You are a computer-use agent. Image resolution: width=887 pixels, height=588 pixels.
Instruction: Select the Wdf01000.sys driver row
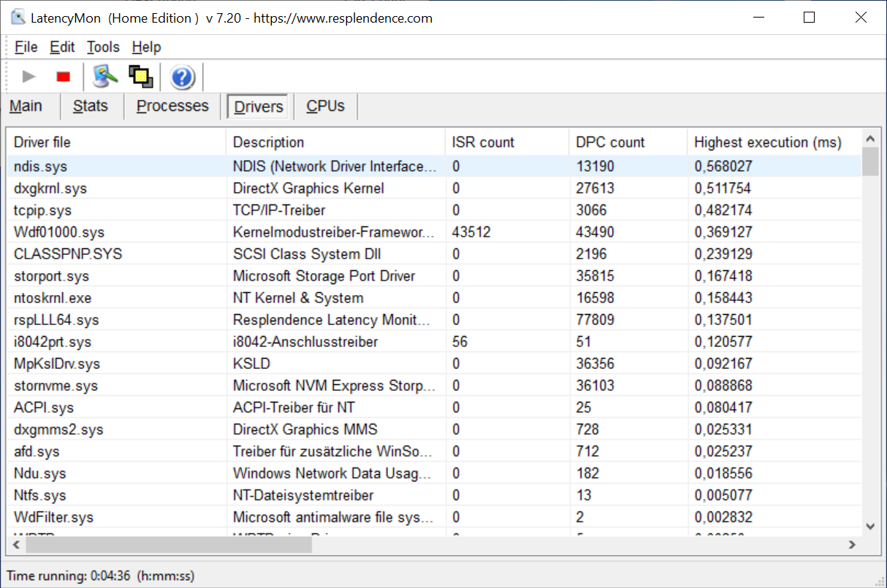59,232
